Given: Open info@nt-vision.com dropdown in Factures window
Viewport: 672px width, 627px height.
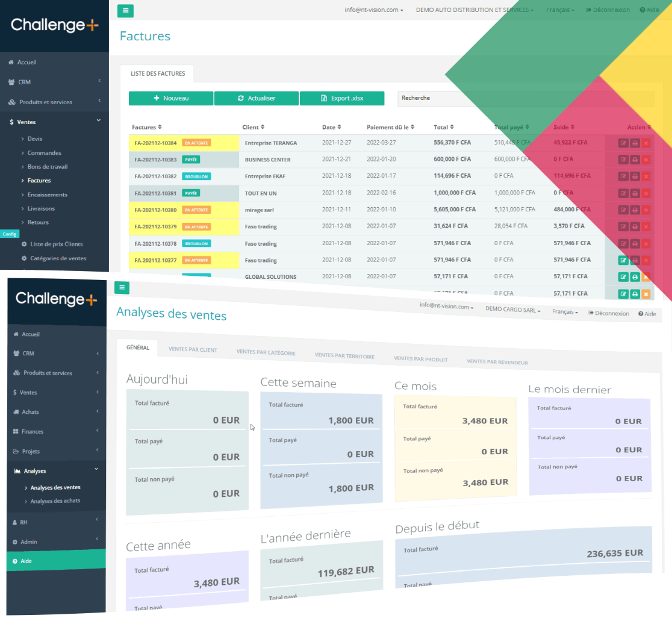Looking at the screenshot, I should click(x=374, y=10).
